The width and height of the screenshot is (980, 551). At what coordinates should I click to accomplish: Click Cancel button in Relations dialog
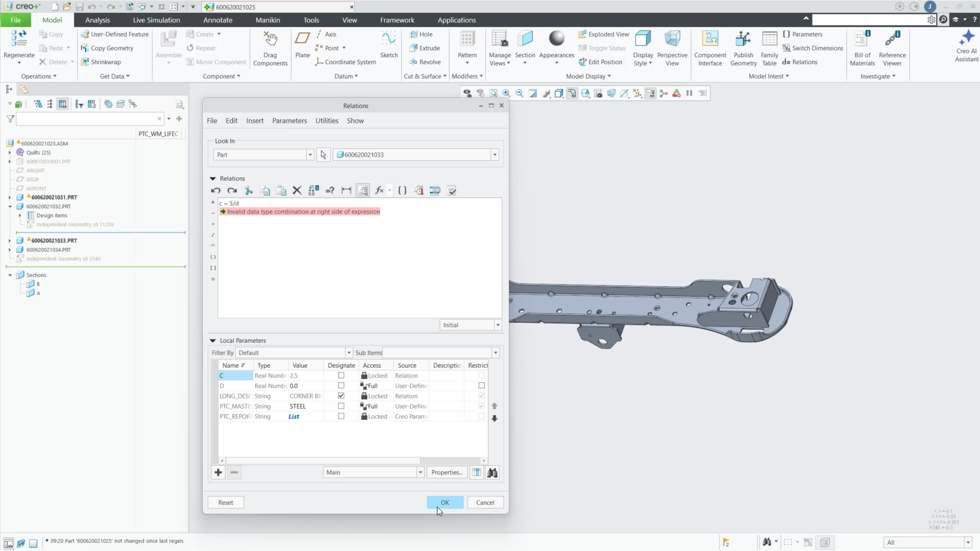tap(485, 503)
